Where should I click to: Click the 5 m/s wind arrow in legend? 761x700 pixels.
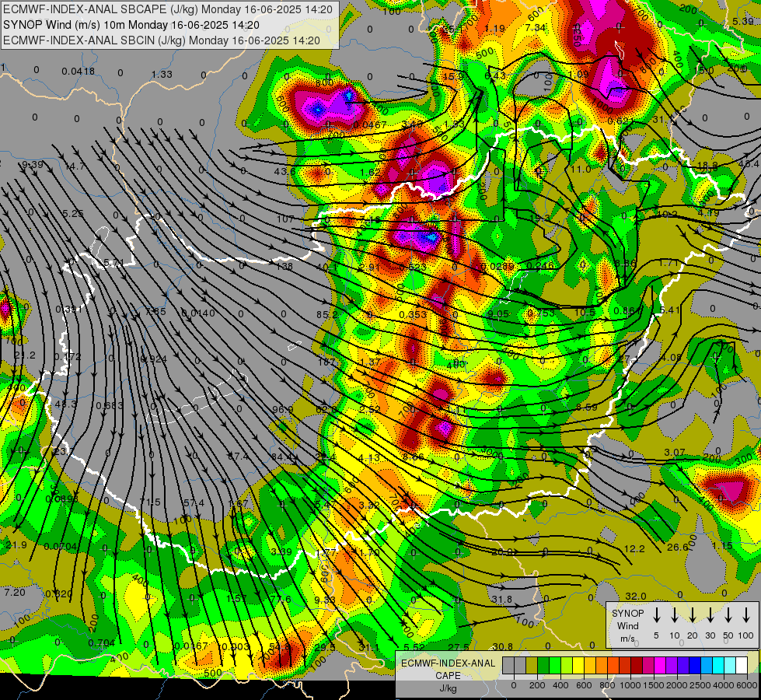click(656, 615)
